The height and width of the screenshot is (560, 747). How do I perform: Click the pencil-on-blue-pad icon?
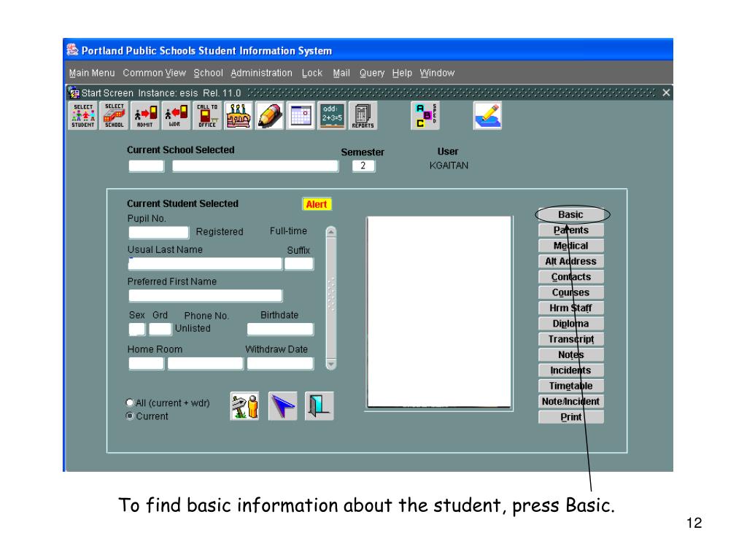[487, 115]
